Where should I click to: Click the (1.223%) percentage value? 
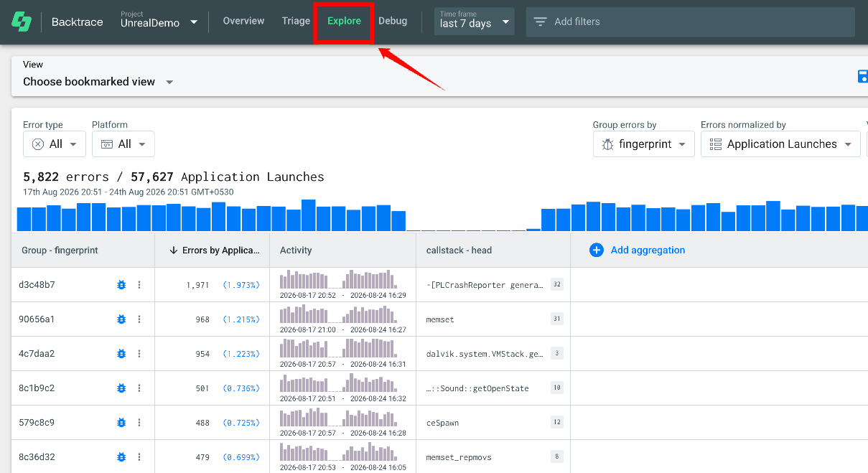[241, 354]
